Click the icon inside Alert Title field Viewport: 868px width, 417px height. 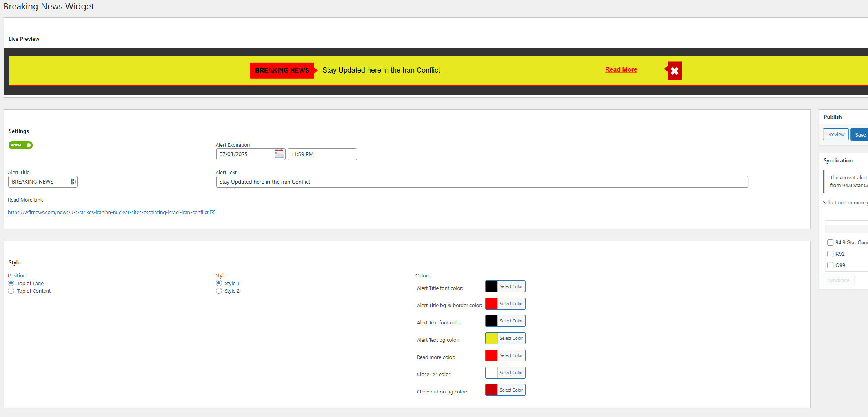(x=73, y=182)
